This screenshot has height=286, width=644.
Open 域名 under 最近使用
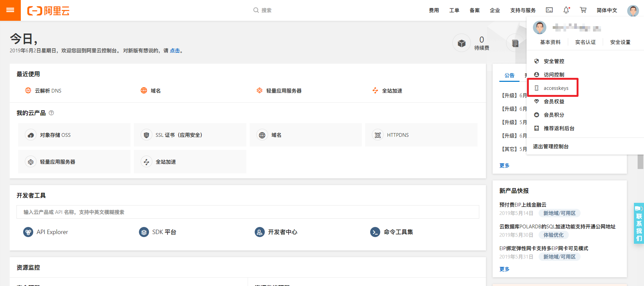point(151,91)
